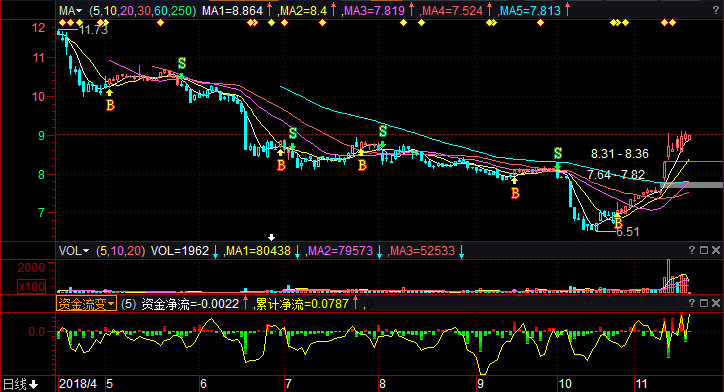Image resolution: width=724 pixels, height=392 pixels.
Task: Click the S sell marker above October
Action: click(x=558, y=153)
